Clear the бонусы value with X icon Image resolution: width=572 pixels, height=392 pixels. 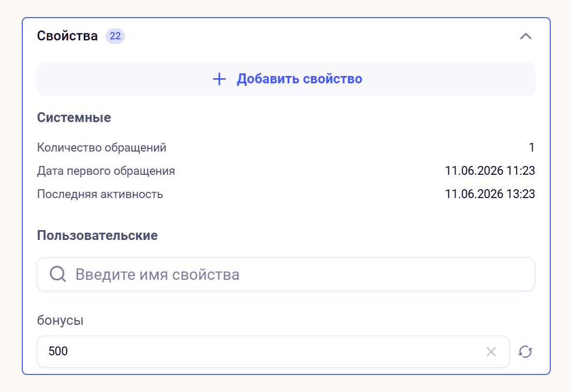(491, 352)
